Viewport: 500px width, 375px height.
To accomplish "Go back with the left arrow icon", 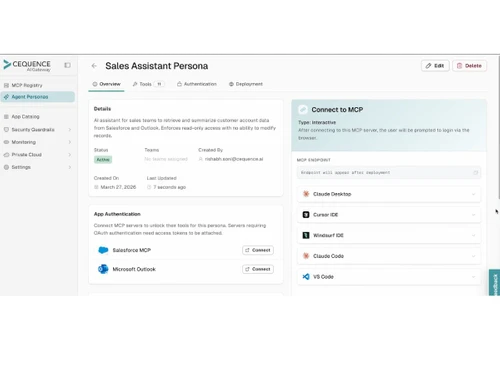I will tap(94, 66).
